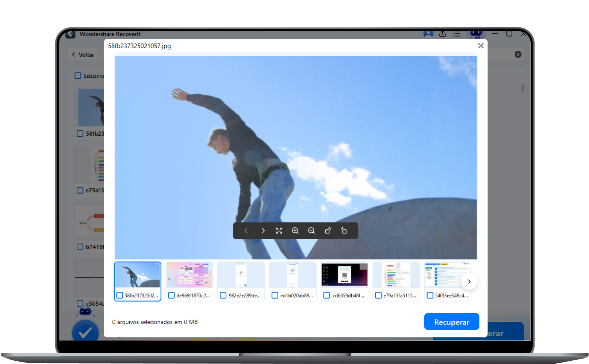Toggle fullscreen preview mode
This screenshot has height=364, width=589.
click(x=279, y=231)
